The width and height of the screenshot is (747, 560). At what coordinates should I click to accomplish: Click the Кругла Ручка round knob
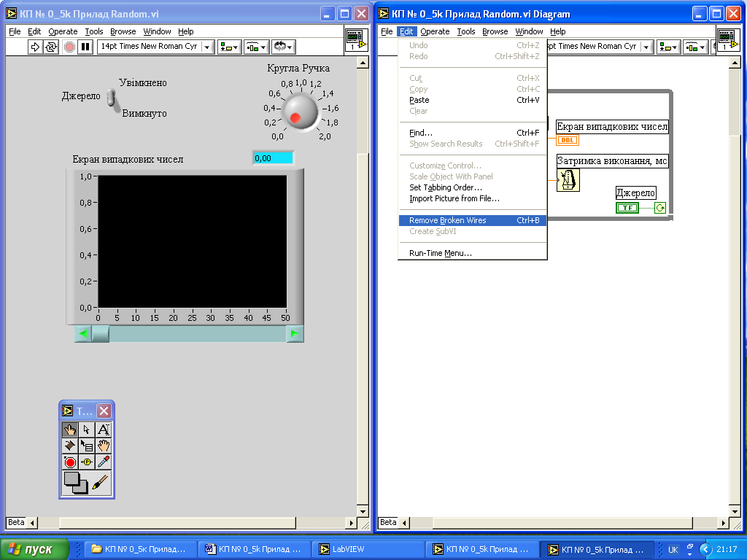[299, 112]
